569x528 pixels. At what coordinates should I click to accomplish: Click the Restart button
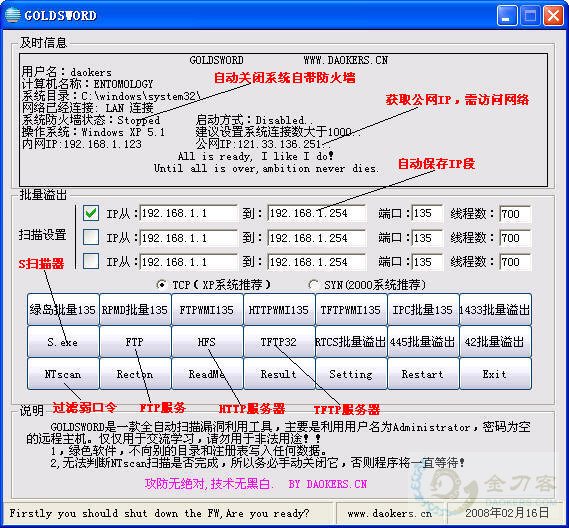(423, 374)
